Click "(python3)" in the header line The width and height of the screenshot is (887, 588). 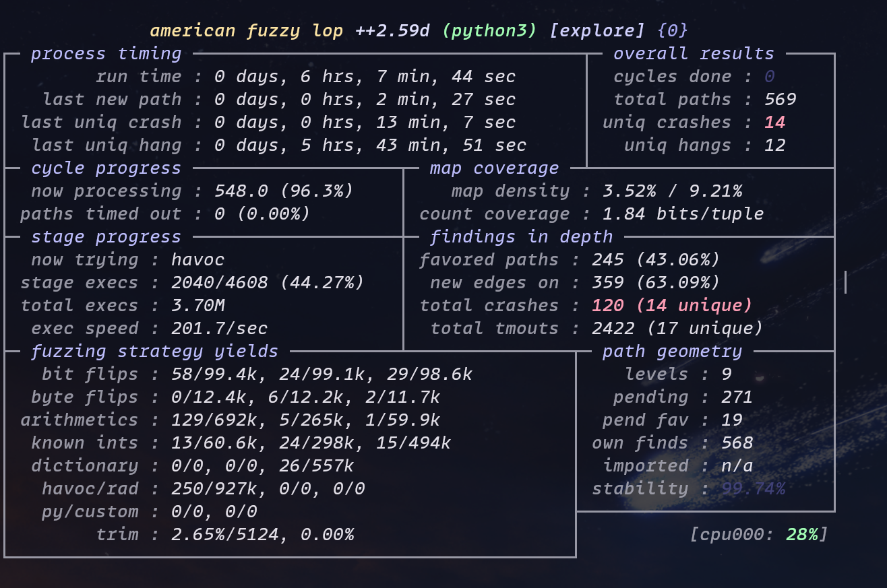490,31
